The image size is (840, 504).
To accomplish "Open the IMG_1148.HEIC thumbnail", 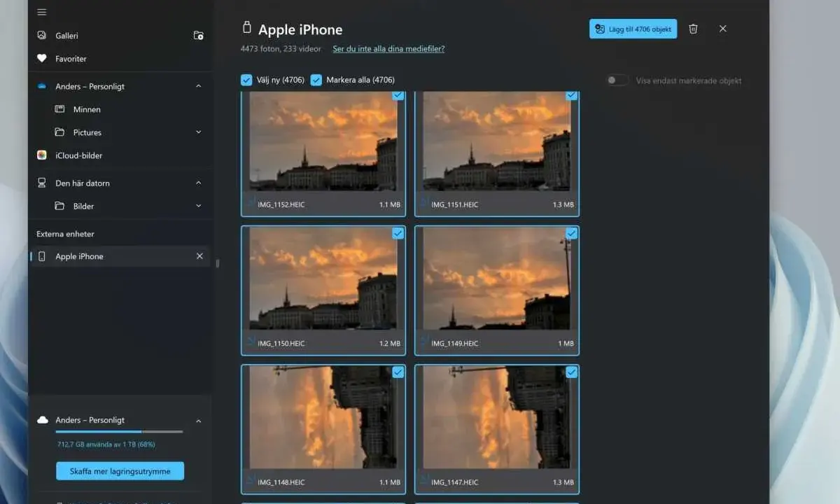I will pyautogui.click(x=323, y=417).
